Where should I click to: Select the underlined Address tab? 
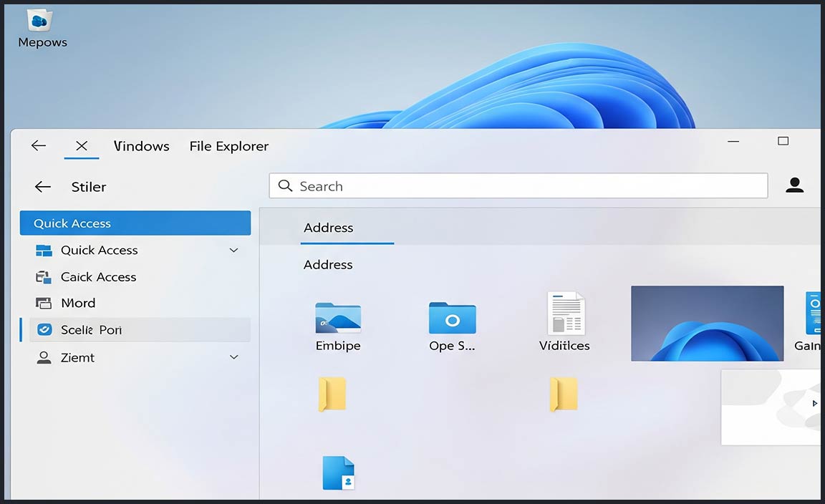click(x=329, y=228)
